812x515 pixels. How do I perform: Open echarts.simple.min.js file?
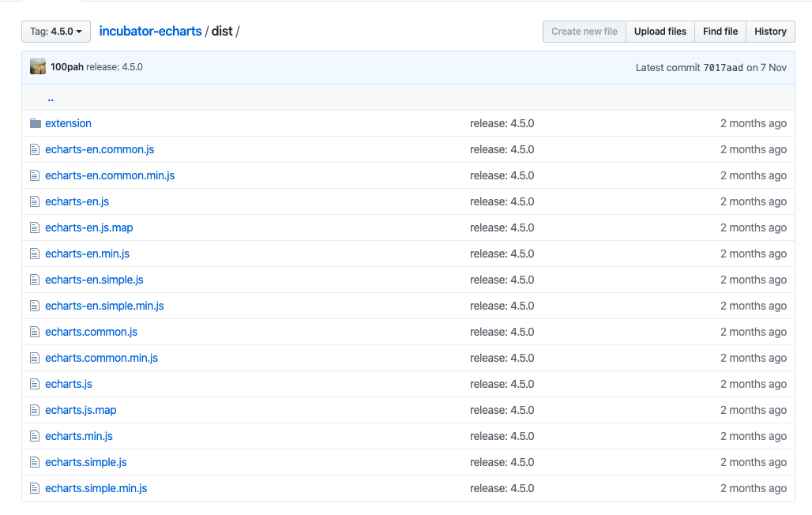pyautogui.click(x=96, y=488)
